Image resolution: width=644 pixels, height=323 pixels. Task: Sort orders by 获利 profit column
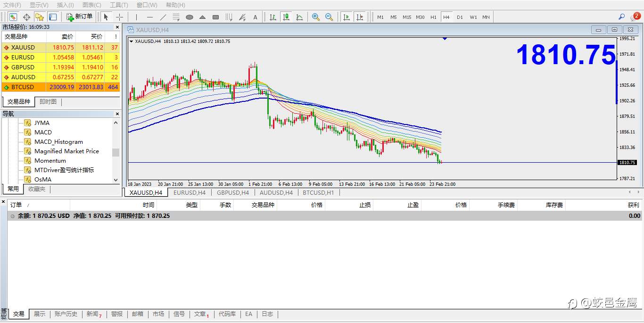tap(603, 205)
